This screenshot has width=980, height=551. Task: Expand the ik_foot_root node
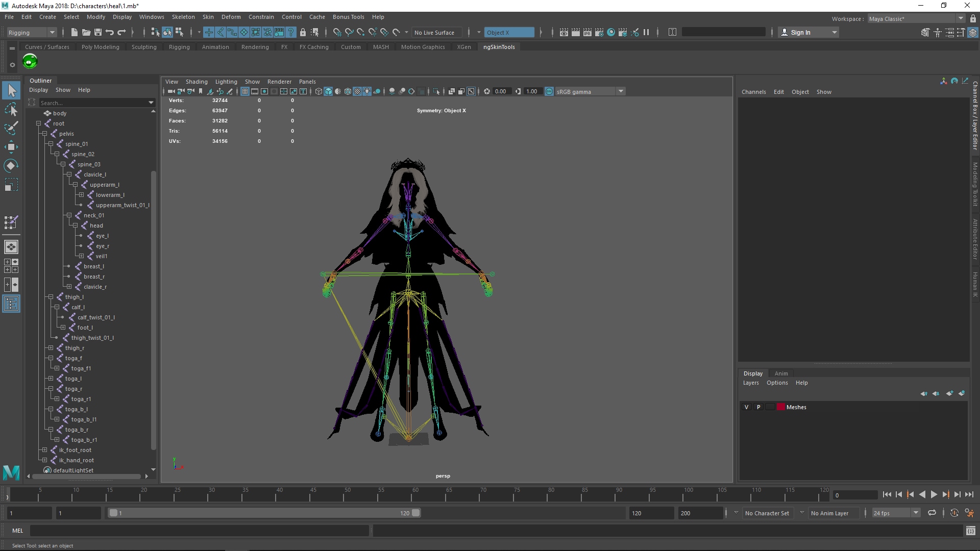click(44, 450)
